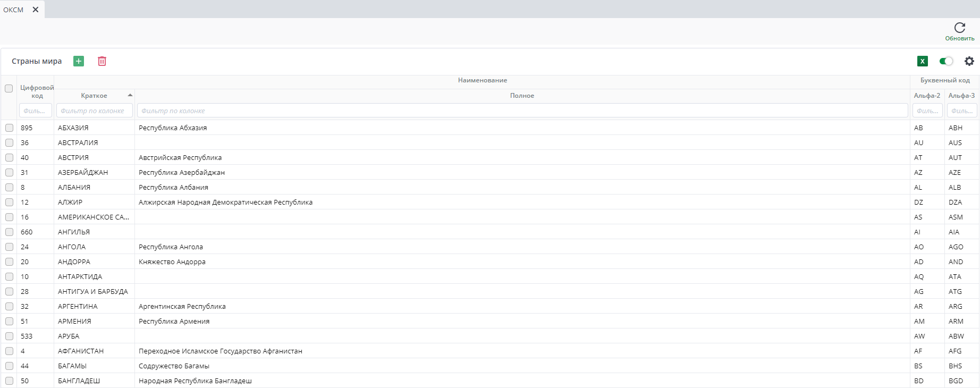Click the Содружество Багамы cell
980x388 pixels.
click(522, 366)
